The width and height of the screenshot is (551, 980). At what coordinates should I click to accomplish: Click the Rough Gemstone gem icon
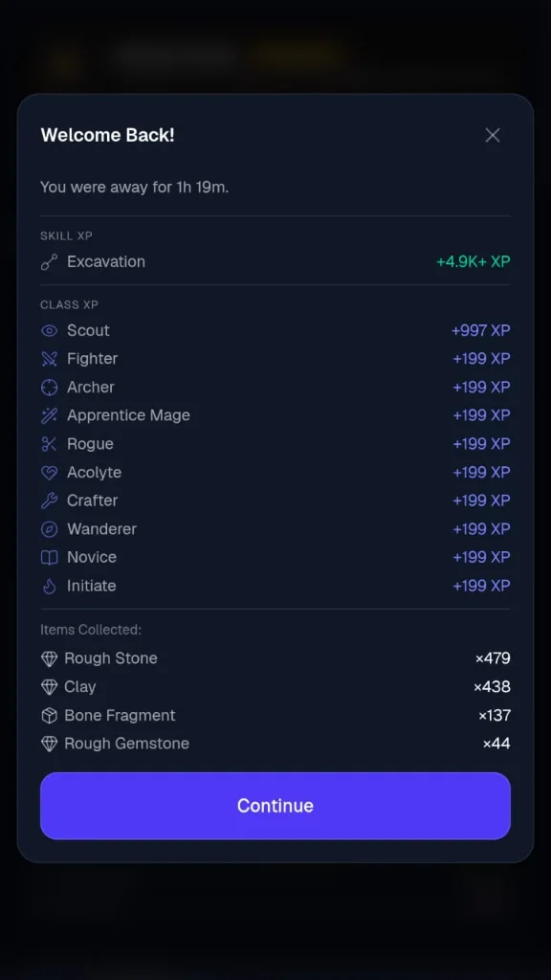point(50,744)
